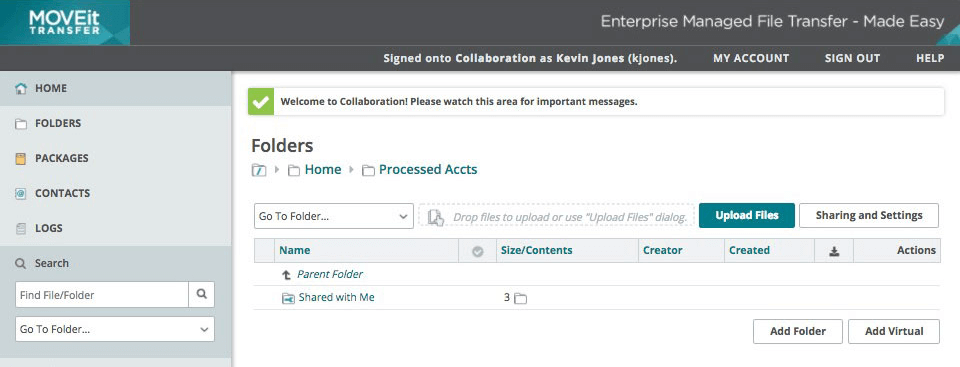This screenshot has height=367, width=960.
Task: Click the root breadcrumb folder icon
Action: [258, 170]
